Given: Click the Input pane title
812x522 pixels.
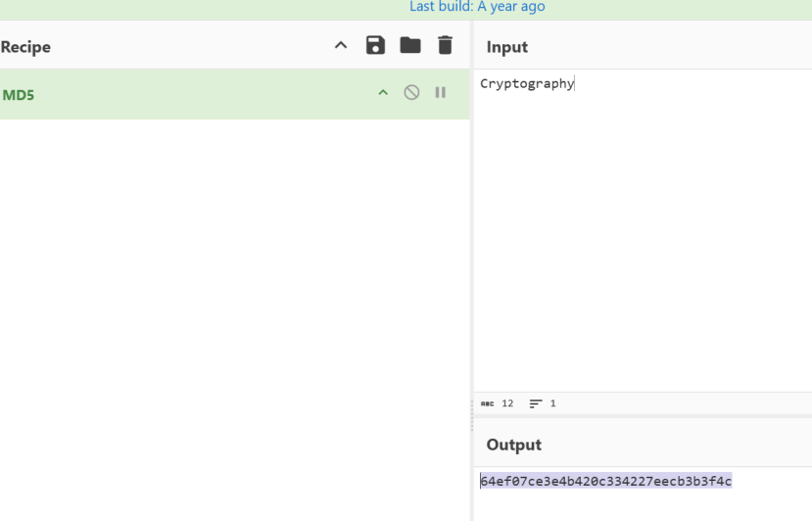Looking at the screenshot, I should pyautogui.click(x=506, y=47).
